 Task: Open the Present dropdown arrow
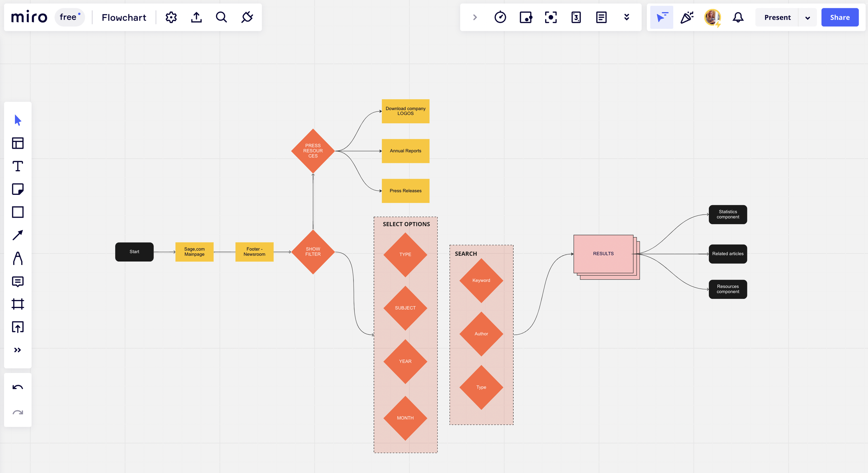(808, 18)
